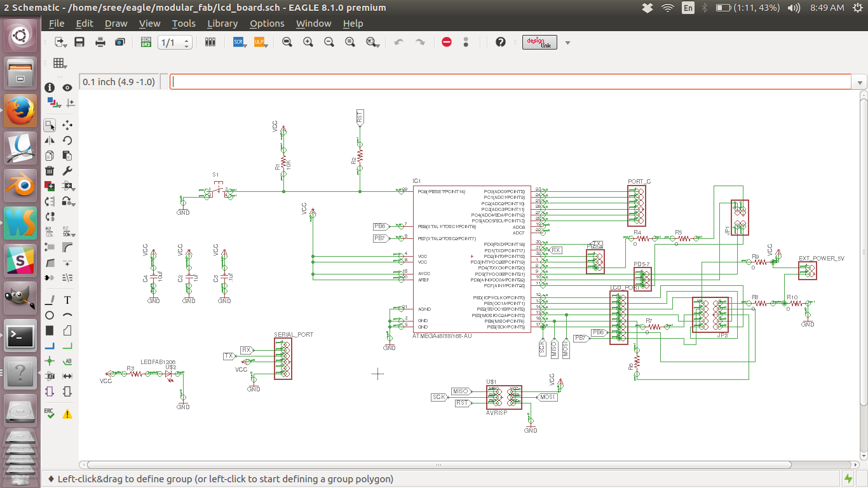
Task: Open the Zoom select dropdown
Action: coord(373,42)
